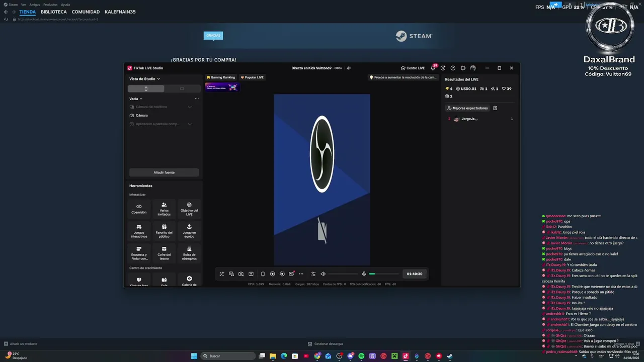644x362 pixels.
Task: Click the phone orientation icon in control bar
Action: 263,274
